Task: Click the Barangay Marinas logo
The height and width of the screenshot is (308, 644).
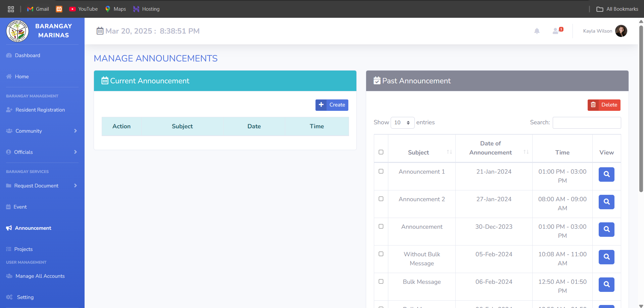Action: coord(17,31)
